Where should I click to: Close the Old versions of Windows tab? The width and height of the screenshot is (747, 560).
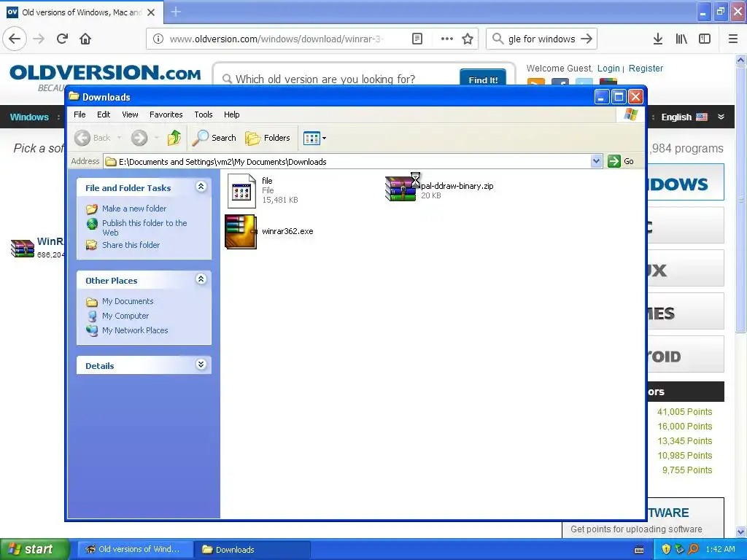tap(151, 12)
